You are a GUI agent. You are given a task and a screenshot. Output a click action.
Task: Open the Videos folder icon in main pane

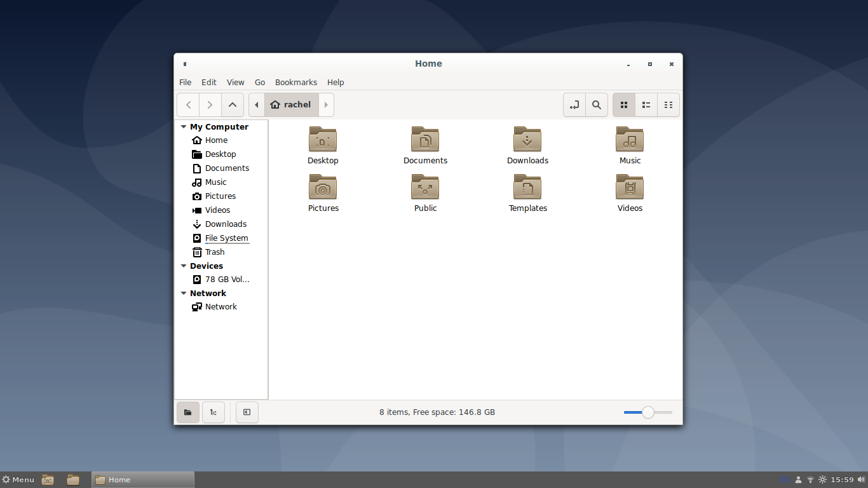(630, 187)
